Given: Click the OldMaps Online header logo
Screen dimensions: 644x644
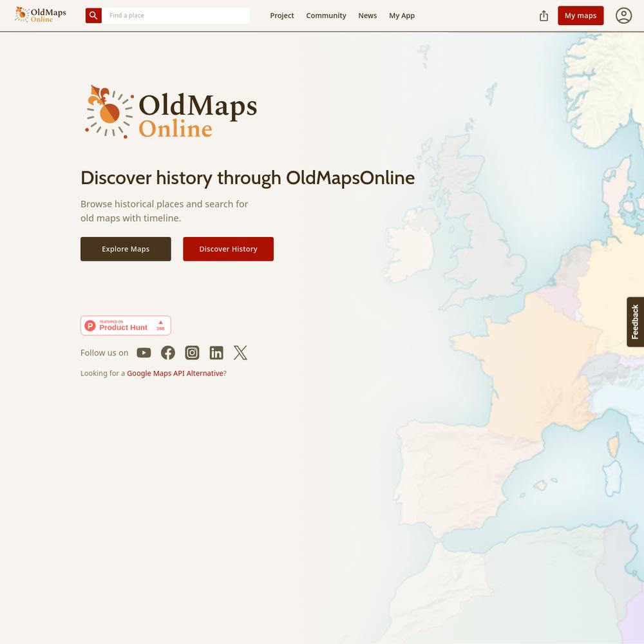Looking at the screenshot, I should pos(40,15).
